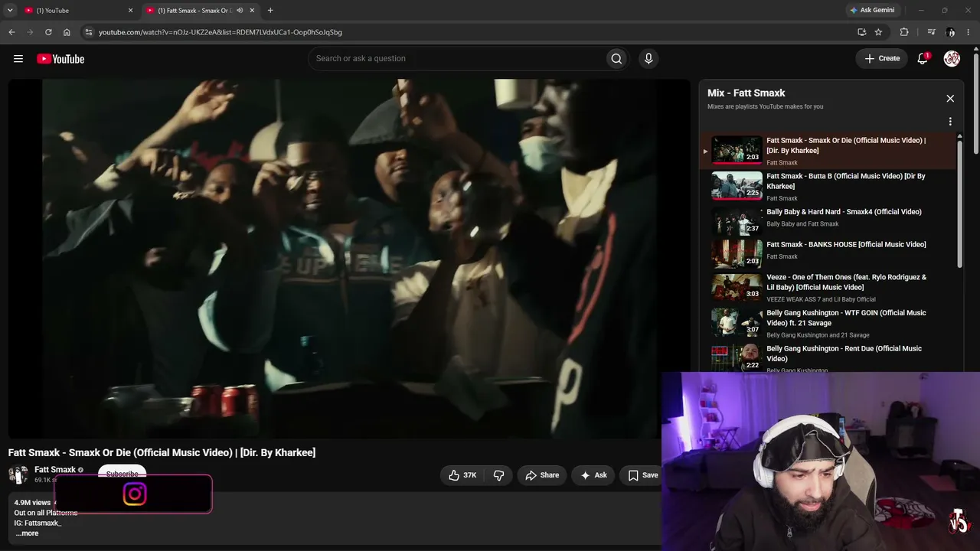Image resolution: width=980 pixels, height=551 pixels.
Task: Open the Fatt Smaxk channel name link
Action: pos(55,470)
